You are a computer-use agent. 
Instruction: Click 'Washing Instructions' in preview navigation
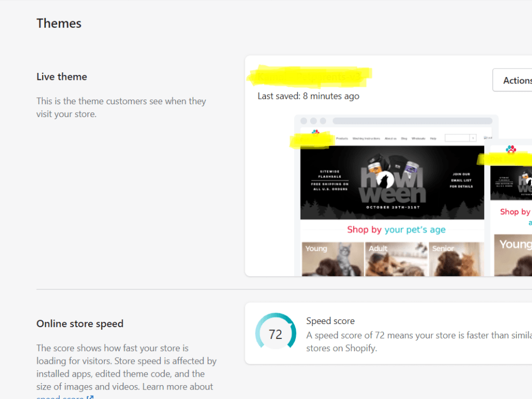366,138
